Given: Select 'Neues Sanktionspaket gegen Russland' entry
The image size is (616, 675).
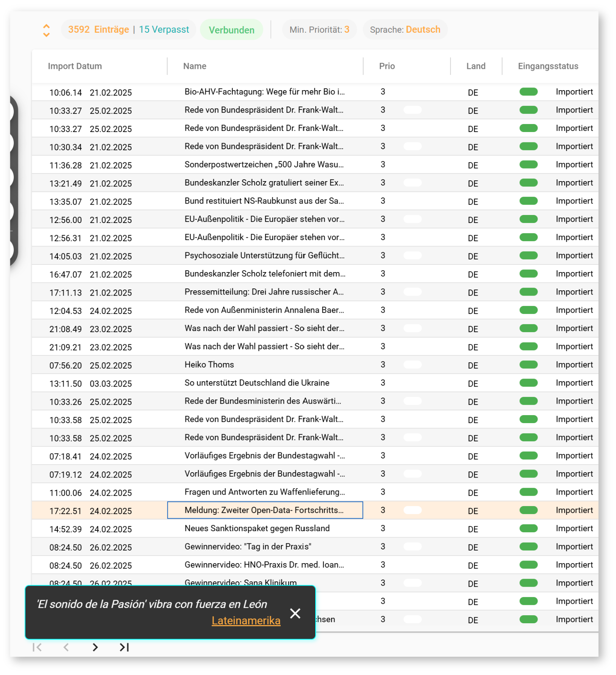Looking at the screenshot, I should tap(257, 529).
